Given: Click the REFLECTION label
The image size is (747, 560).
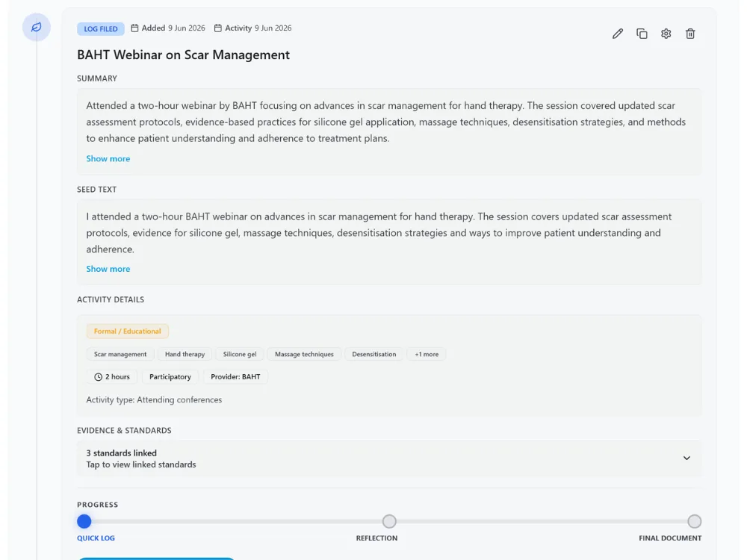Looking at the screenshot, I should click(376, 538).
